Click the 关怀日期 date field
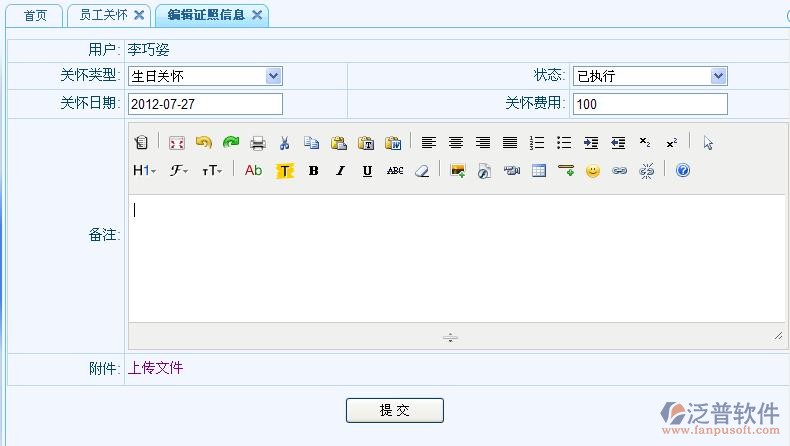The width and height of the screenshot is (790, 446). tap(205, 104)
